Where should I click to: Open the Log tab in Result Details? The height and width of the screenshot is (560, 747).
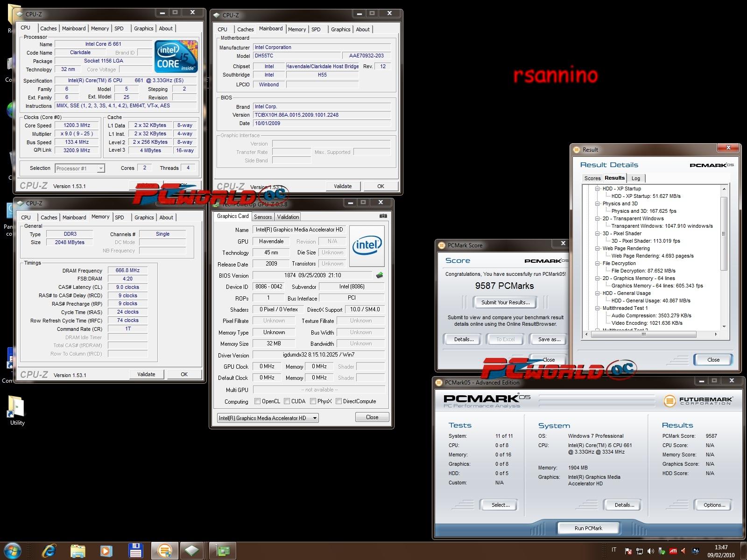click(x=635, y=178)
